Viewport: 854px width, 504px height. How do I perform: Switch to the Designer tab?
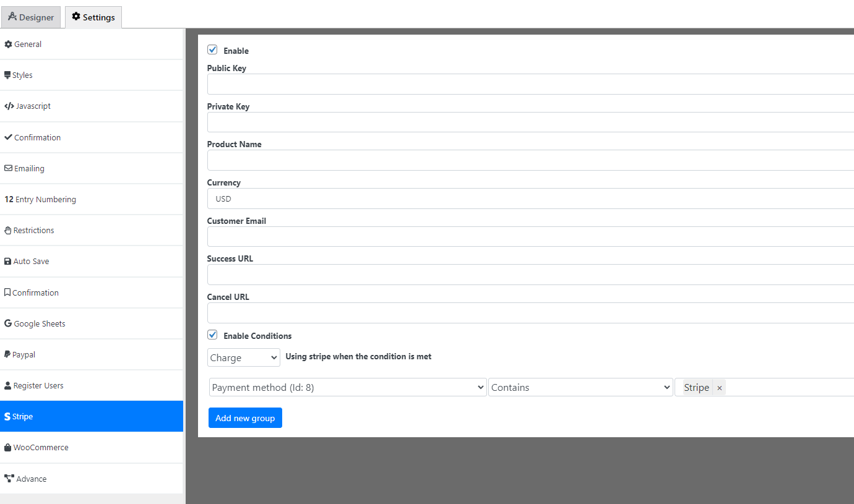point(31,17)
